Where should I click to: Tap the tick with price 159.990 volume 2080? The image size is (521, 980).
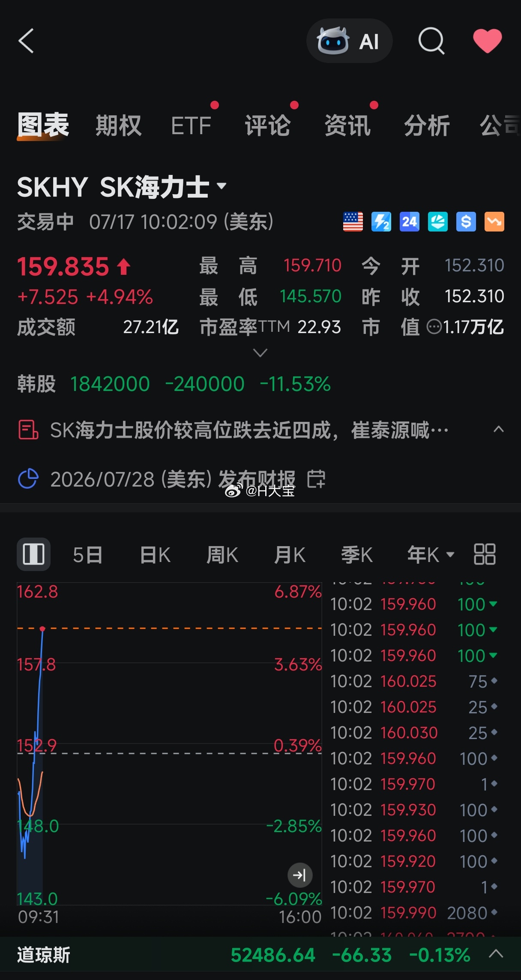[x=413, y=913]
